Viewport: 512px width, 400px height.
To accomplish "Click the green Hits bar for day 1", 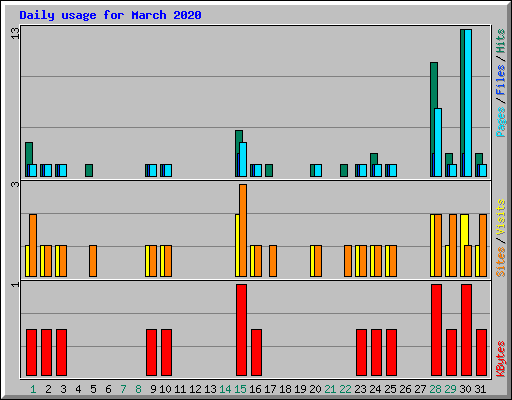I will (29, 153).
